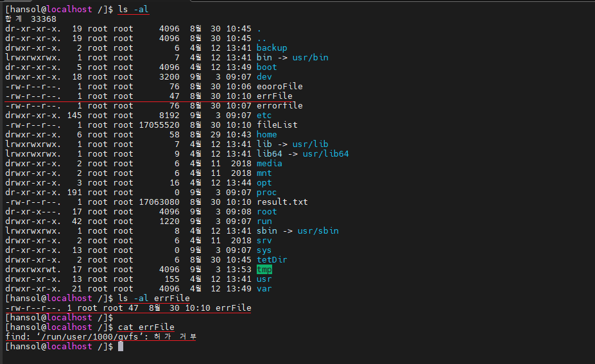Click the 'usr/bin' symlink target text
This screenshot has height=364, width=595.
(x=310, y=58)
